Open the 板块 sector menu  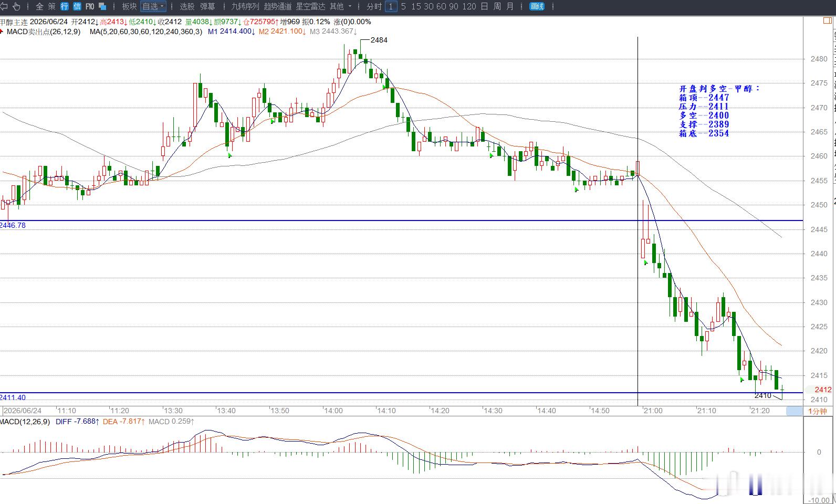[x=129, y=6]
